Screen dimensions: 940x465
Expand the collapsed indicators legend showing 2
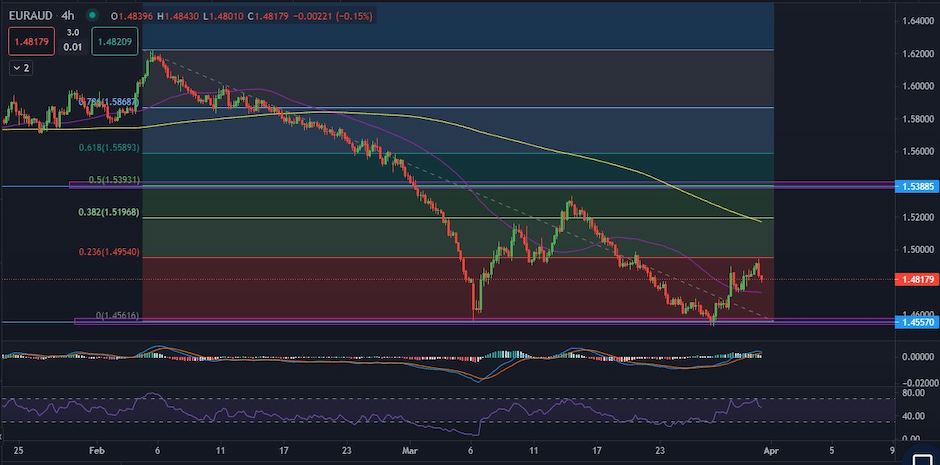21,68
